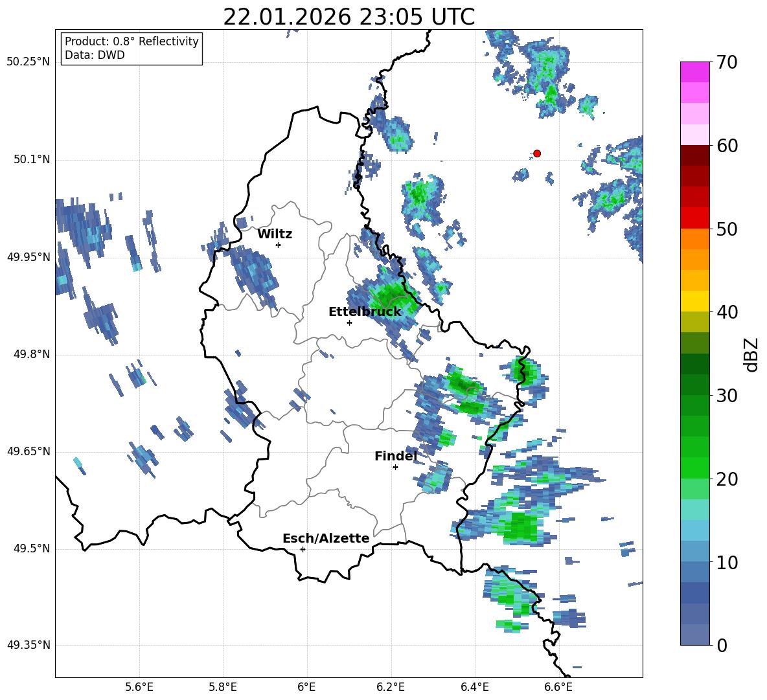Click the bright green colorbar segment above 20
This screenshot has height=700, width=767.
point(694,468)
